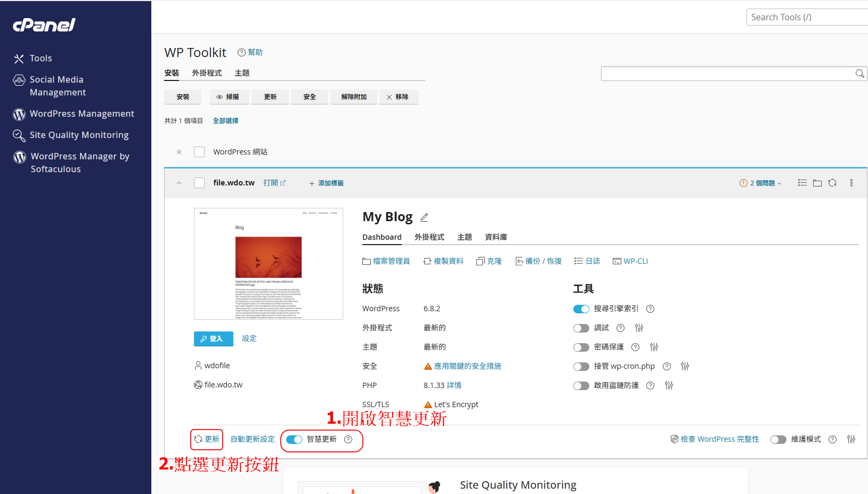Open the three-dot menu for file.wdo.tw
868x494 pixels.
pos(851,183)
